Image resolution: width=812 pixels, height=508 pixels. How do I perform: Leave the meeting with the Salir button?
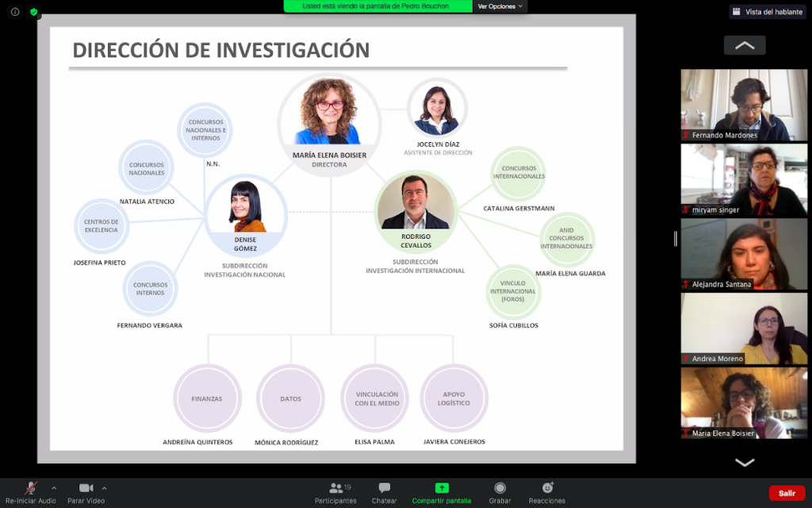(x=786, y=493)
